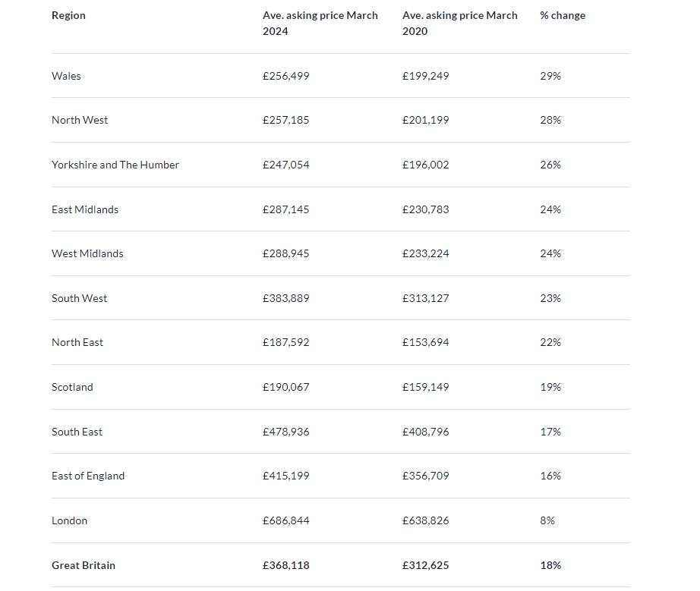Click Yorkshire and The Humber row label
The width and height of the screenshot is (700, 591).
click(115, 165)
